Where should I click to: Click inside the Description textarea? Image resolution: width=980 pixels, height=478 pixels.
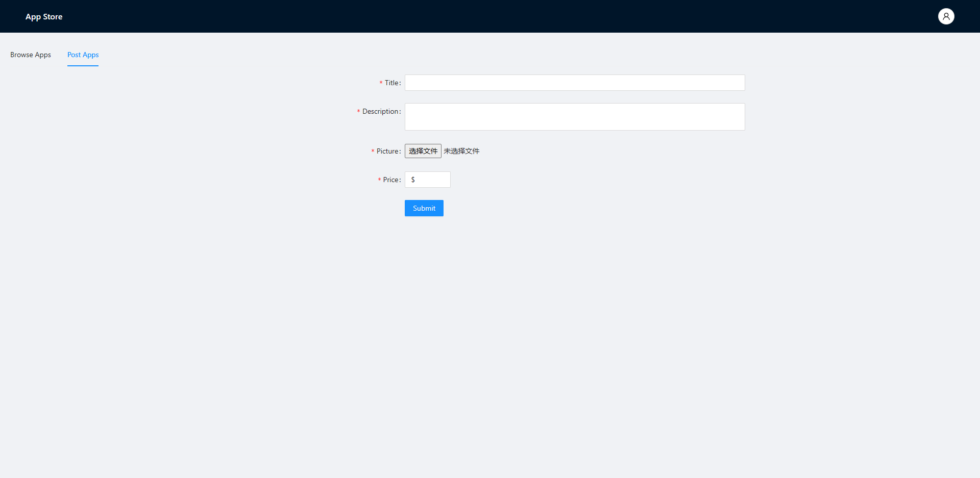click(x=574, y=116)
